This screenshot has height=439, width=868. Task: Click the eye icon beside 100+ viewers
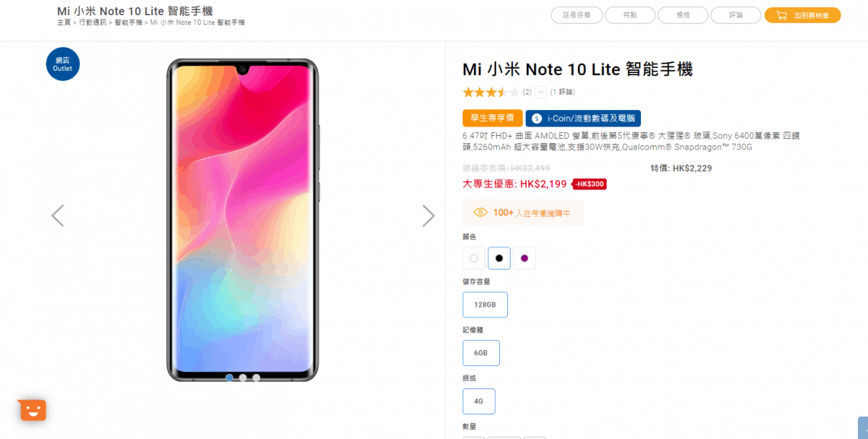pos(480,213)
